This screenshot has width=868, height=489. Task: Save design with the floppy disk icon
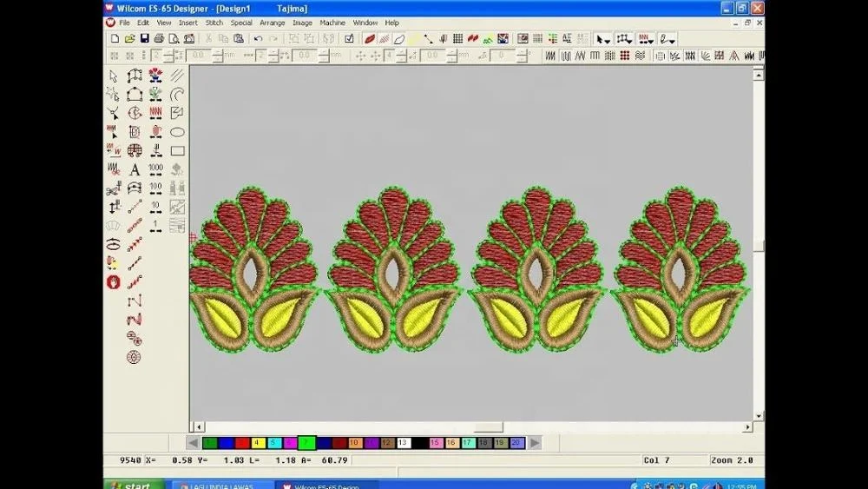(x=144, y=39)
